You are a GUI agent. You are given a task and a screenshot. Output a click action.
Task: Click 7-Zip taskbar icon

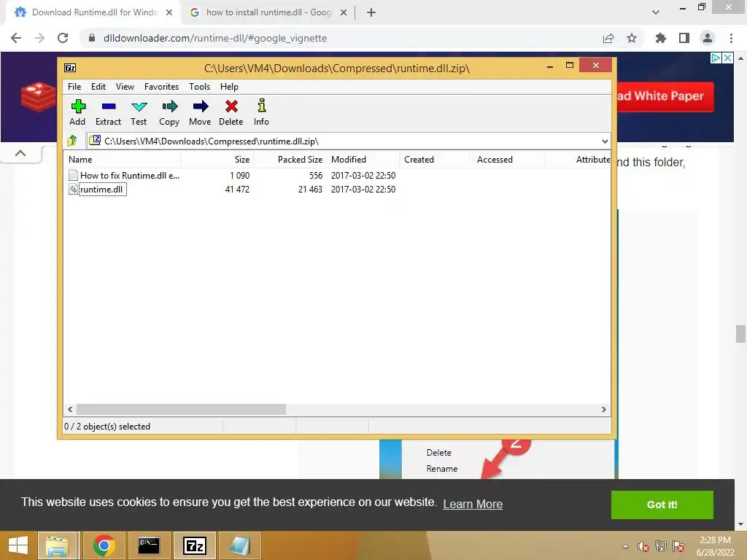coord(195,545)
